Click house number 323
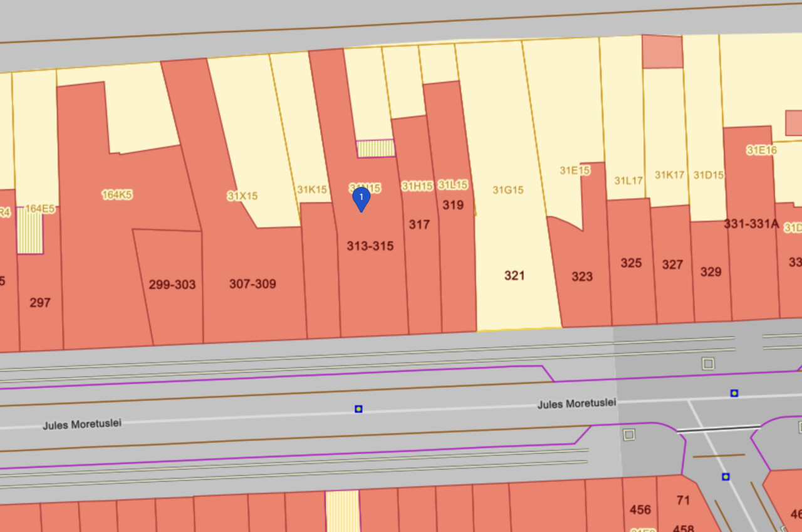802x532 pixels. pyautogui.click(x=582, y=276)
